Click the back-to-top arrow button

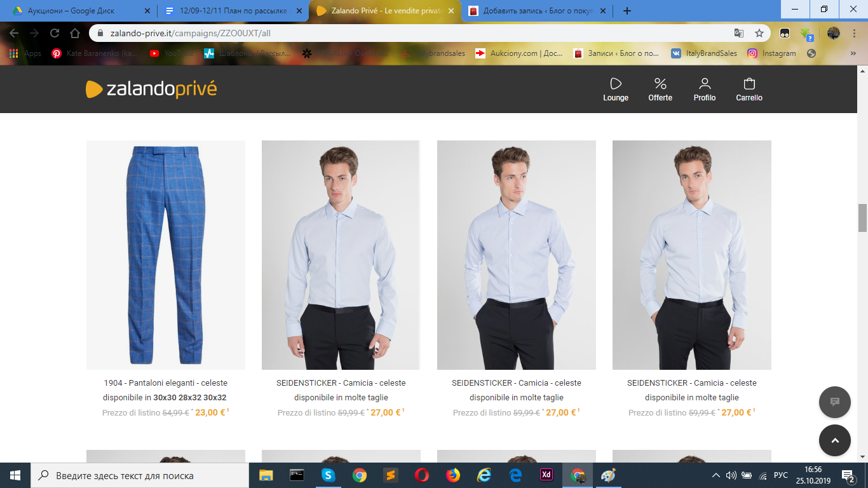(835, 440)
